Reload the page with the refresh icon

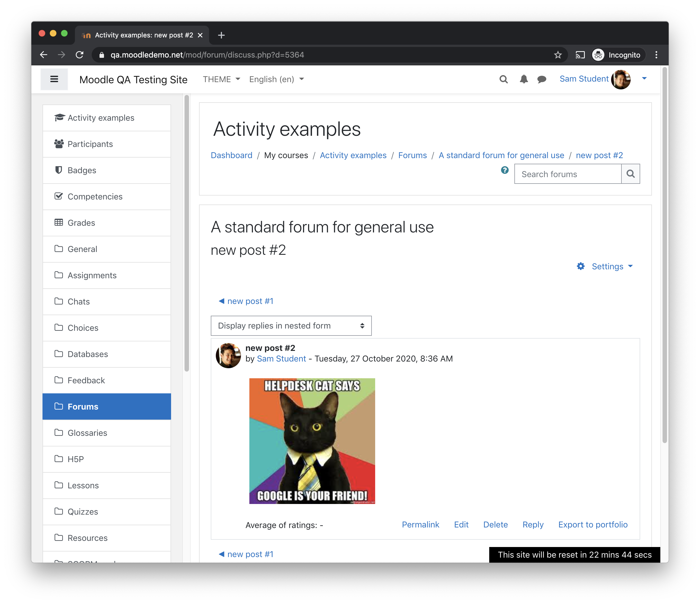pos(79,55)
